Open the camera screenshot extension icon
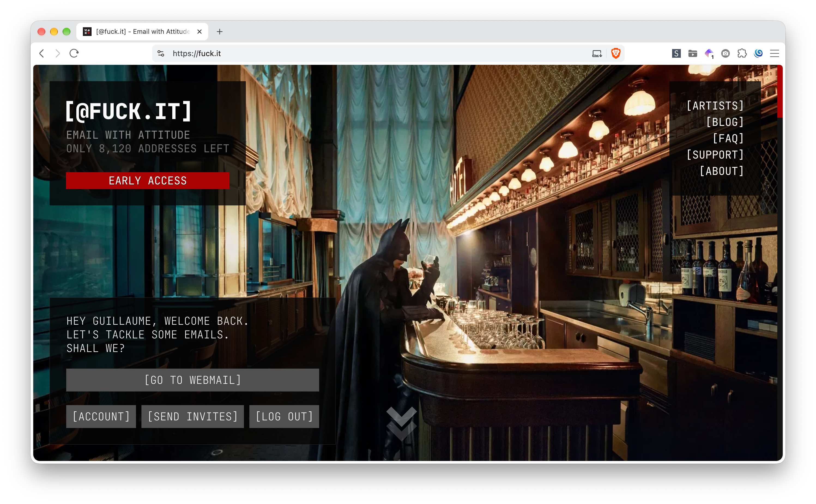The width and height of the screenshot is (816, 504). point(725,53)
